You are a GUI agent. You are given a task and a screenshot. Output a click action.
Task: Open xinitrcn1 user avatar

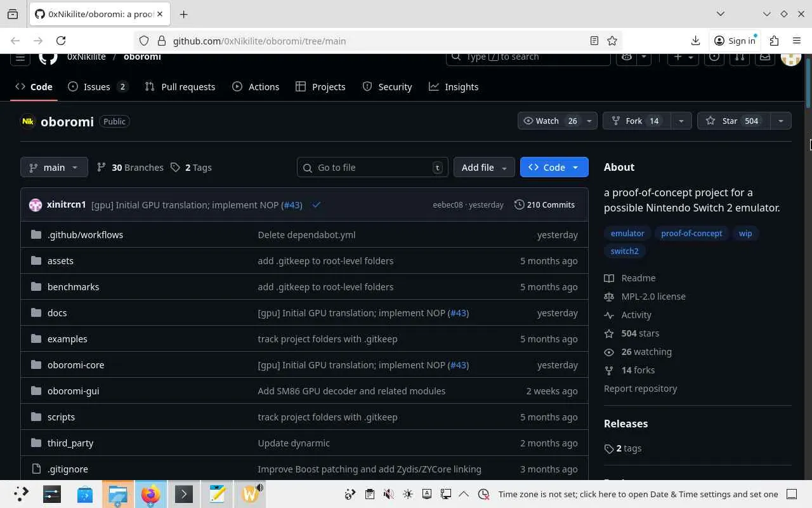click(36, 204)
